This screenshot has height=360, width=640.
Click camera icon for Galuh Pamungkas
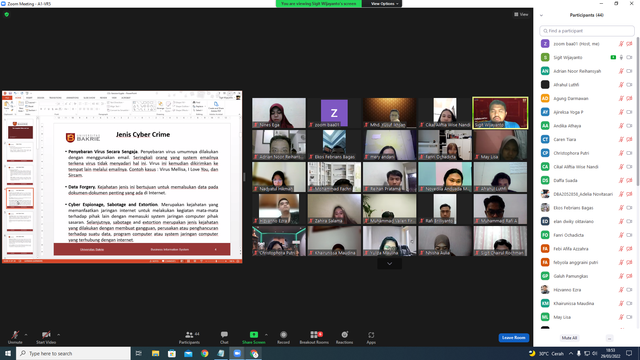pyautogui.click(x=629, y=276)
